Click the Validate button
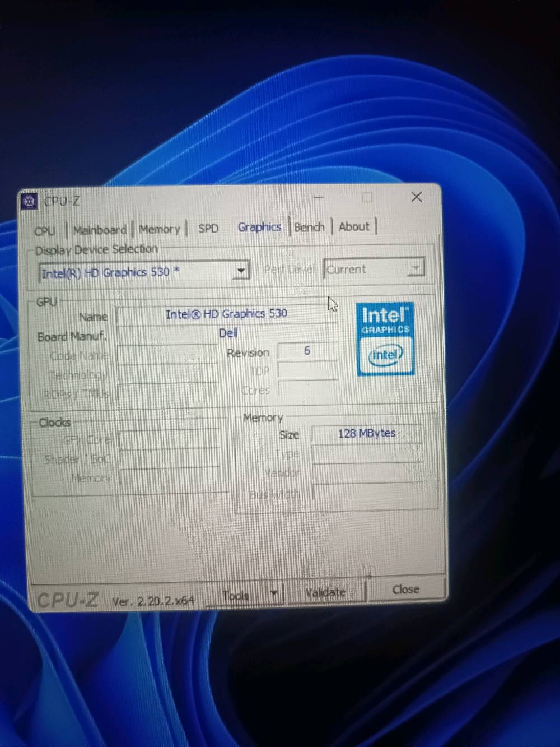This screenshot has height=747, width=560. [x=325, y=592]
